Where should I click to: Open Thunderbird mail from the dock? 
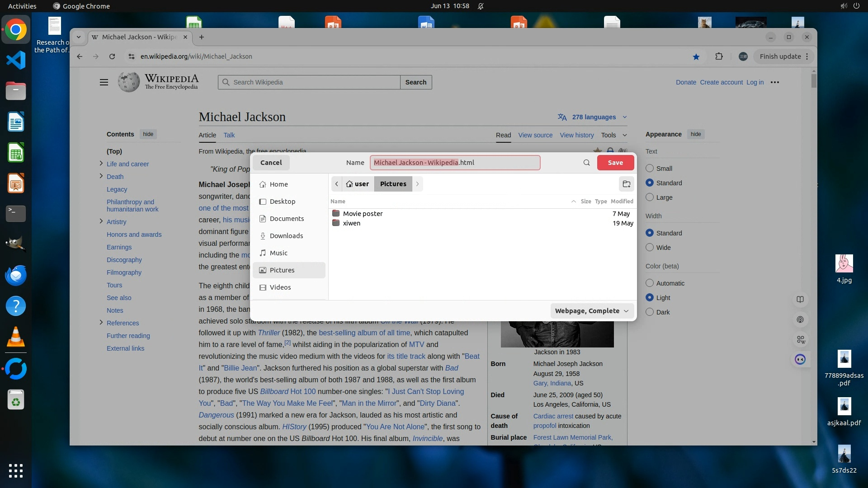[x=16, y=275]
